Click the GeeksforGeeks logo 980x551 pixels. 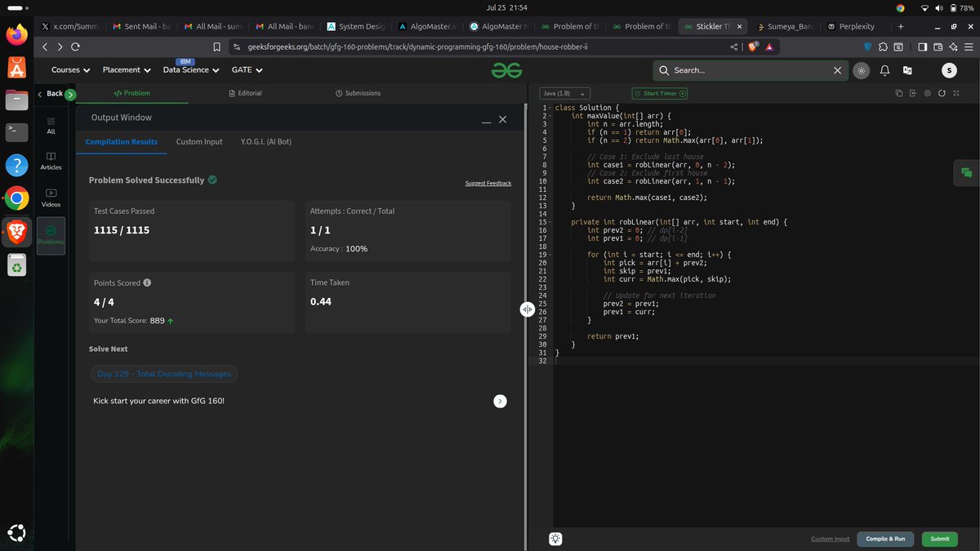[x=506, y=71]
